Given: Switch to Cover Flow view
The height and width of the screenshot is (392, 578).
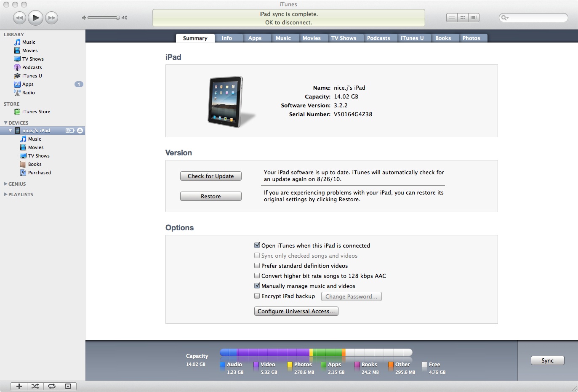Looking at the screenshot, I should 474,18.
